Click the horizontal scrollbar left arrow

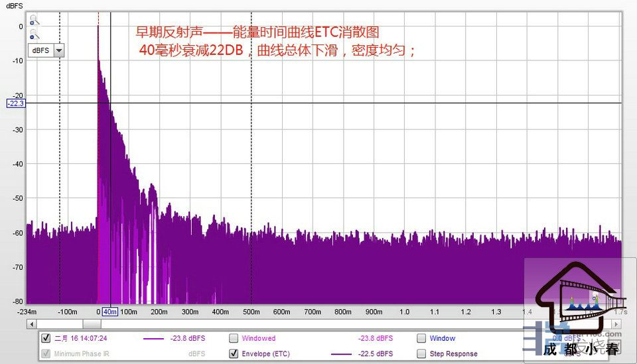pos(31,324)
